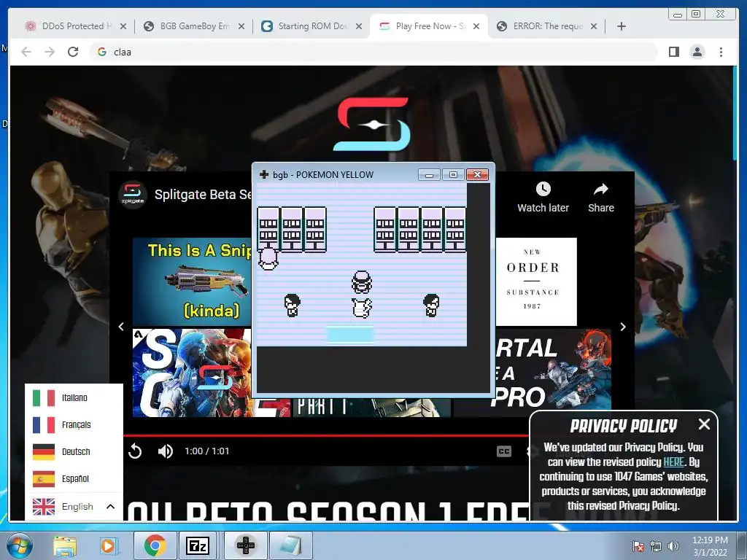Add video to Watch later
The width and height of the screenshot is (747, 560).
click(543, 197)
